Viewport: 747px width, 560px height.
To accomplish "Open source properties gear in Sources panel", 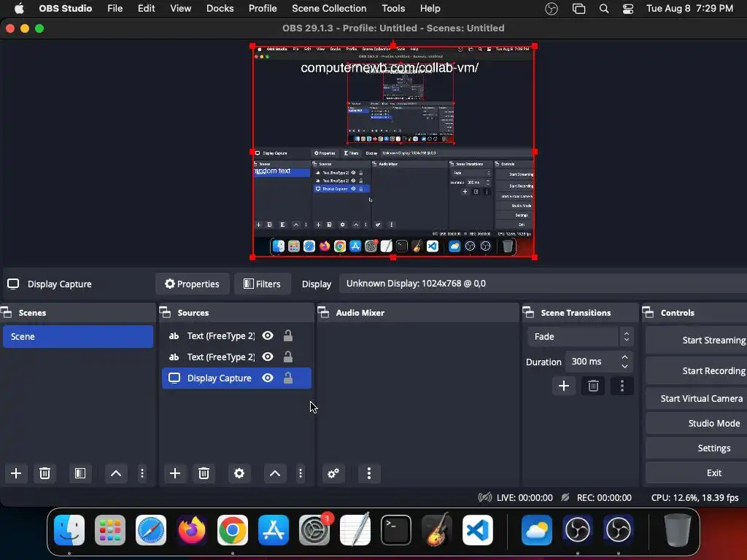I will (239, 473).
